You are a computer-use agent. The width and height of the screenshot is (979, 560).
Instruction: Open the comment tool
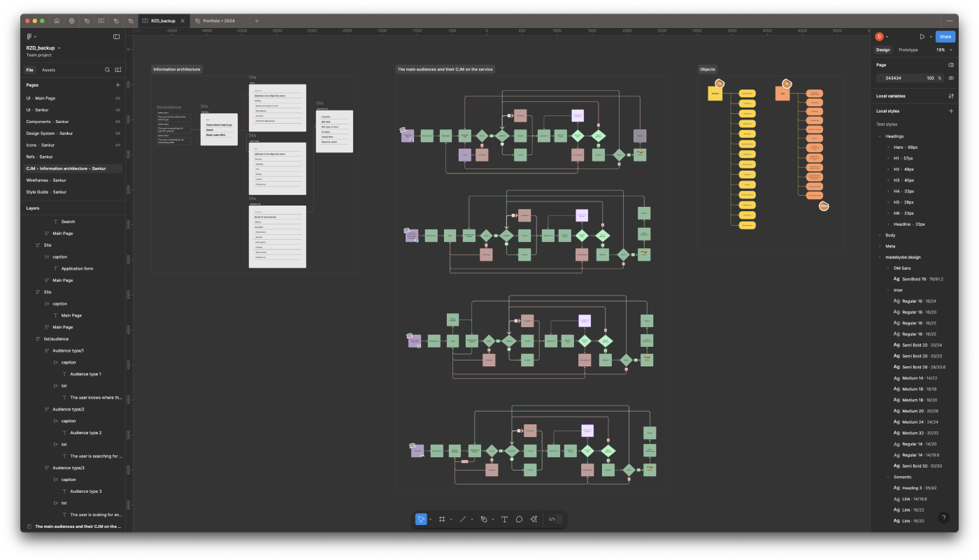519,519
